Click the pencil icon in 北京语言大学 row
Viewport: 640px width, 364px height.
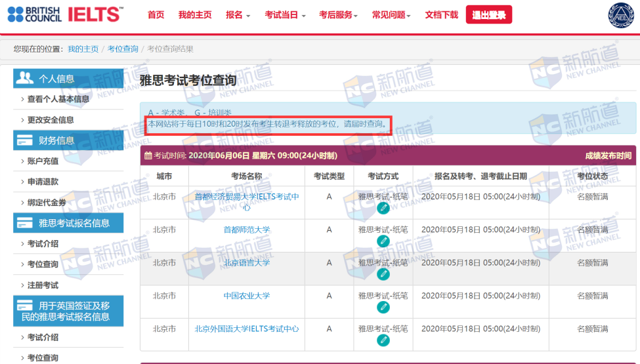pos(383,274)
